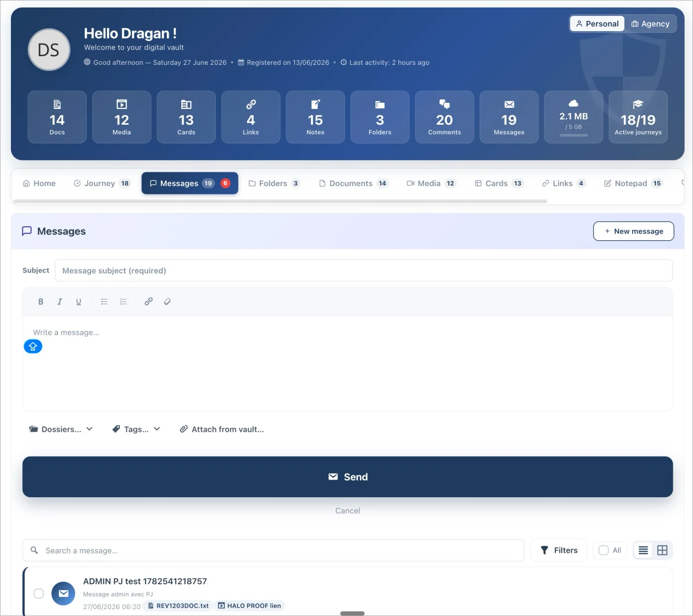This screenshot has width=693, height=616.
Task: Open the 14 Docs stat card
Action: pos(57,117)
